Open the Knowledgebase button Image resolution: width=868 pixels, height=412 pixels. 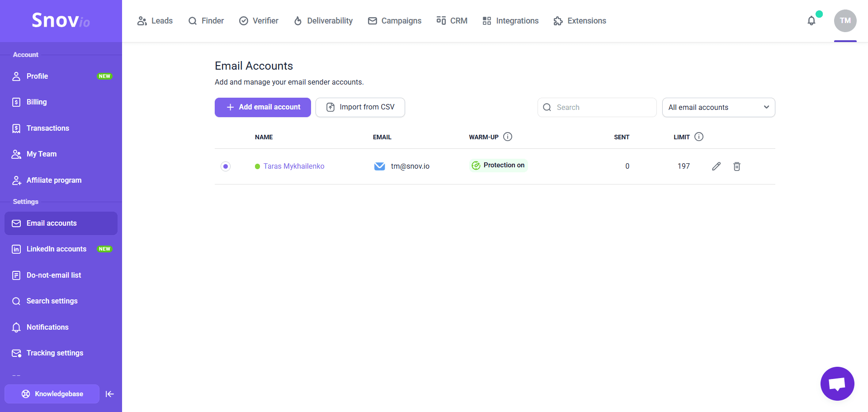(x=52, y=394)
